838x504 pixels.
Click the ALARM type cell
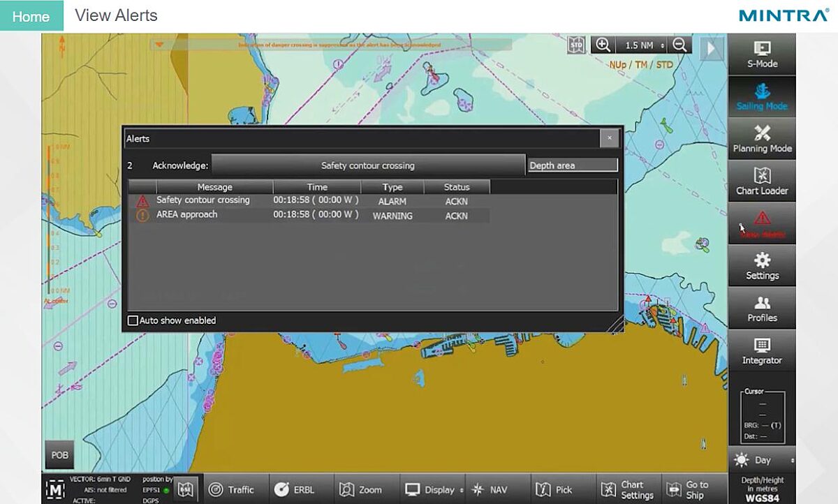point(392,201)
